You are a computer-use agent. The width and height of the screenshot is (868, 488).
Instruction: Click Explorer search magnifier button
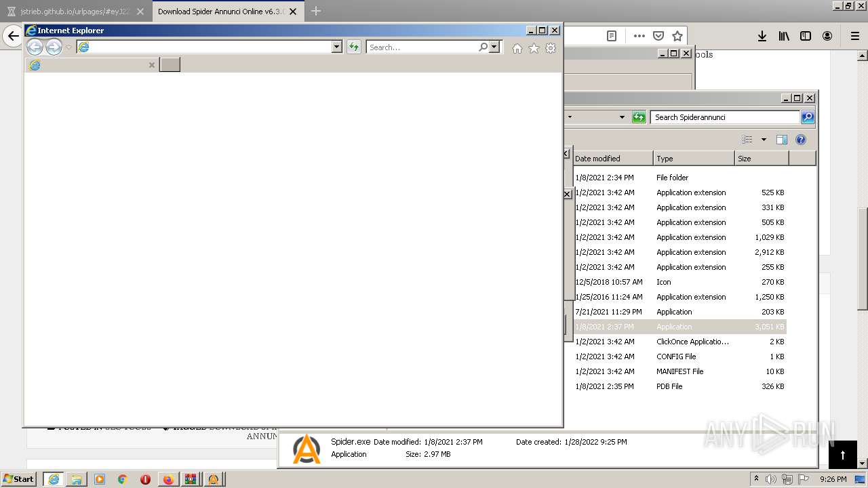(808, 117)
